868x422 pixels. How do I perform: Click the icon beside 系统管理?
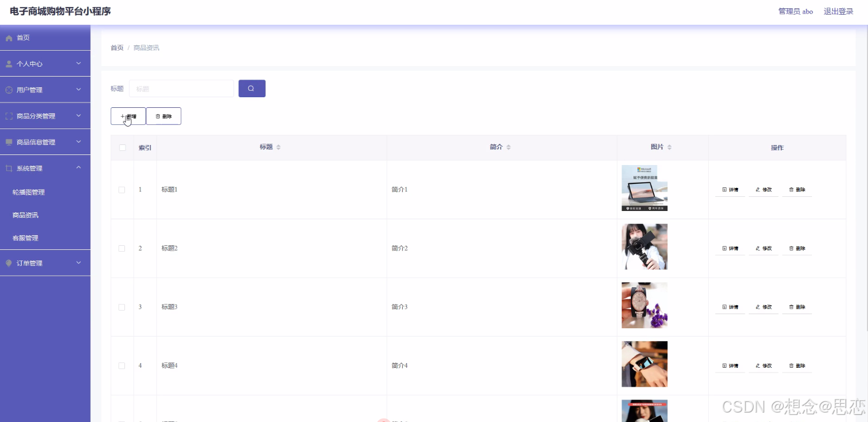9,169
